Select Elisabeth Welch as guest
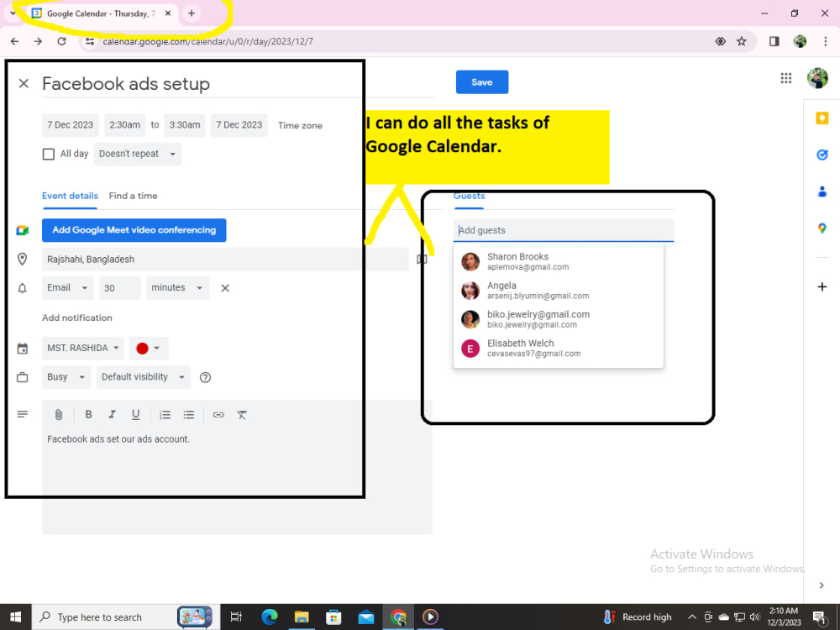This screenshot has height=630, width=840. point(559,349)
